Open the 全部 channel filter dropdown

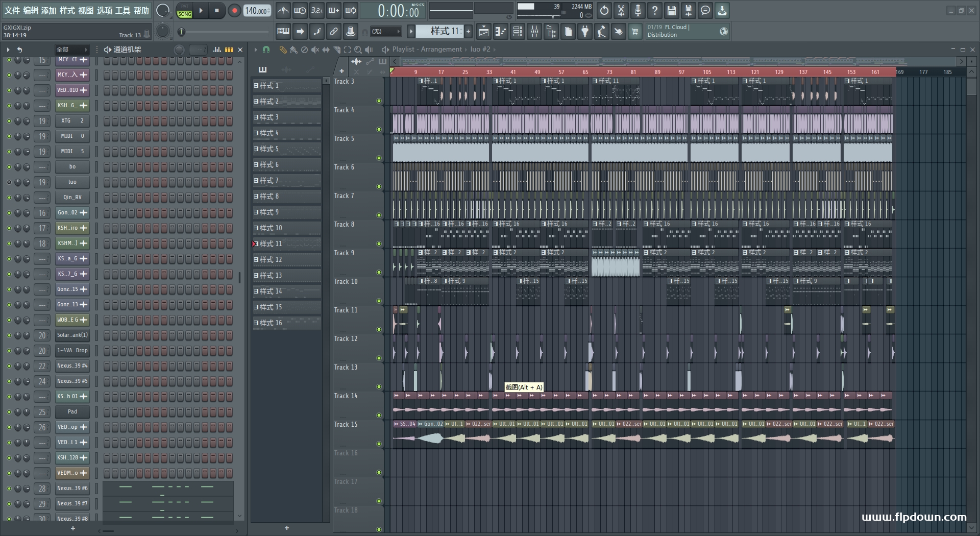tap(72, 50)
